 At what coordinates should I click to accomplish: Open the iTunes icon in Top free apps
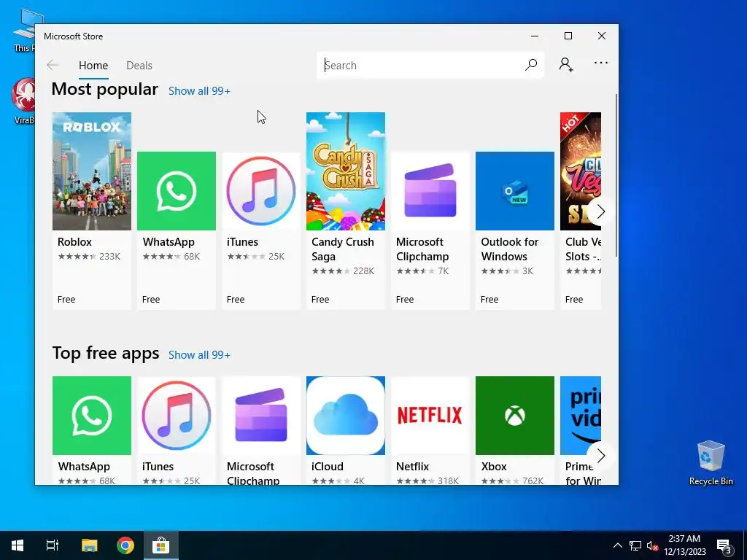[x=177, y=416]
